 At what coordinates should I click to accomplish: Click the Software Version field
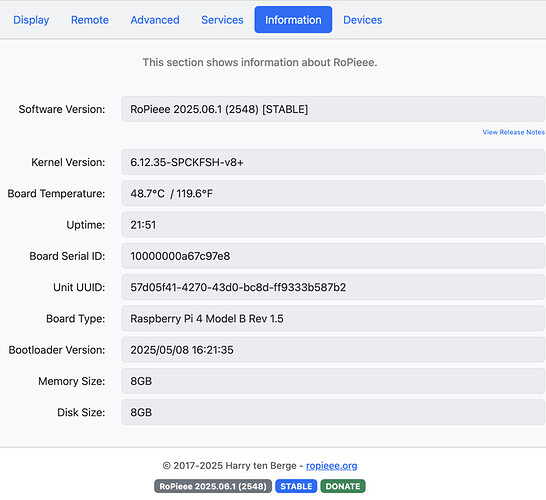(x=333, y=109)
